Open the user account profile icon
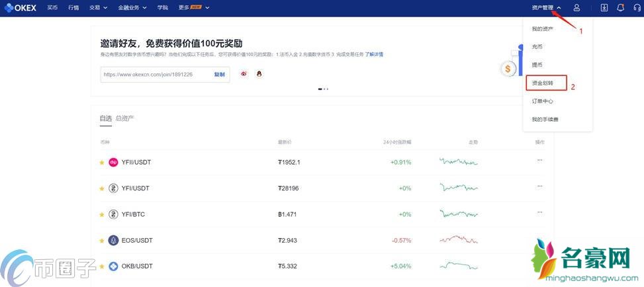 point(576,8)
